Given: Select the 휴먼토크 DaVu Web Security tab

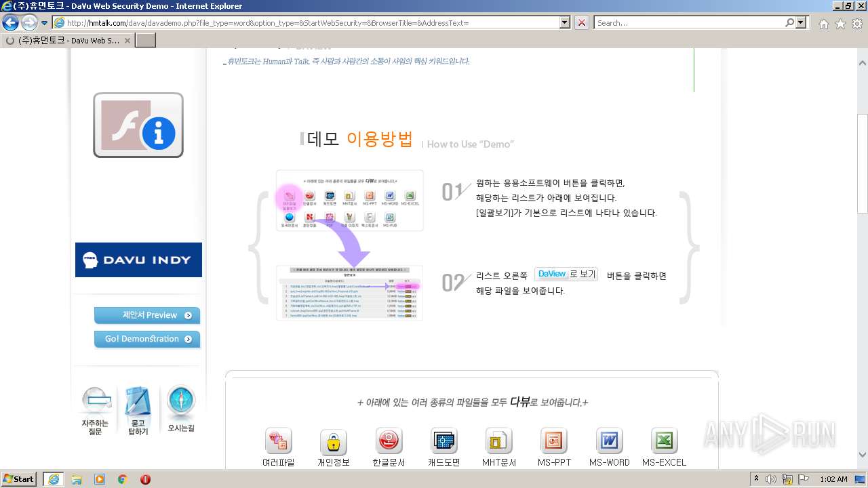Looking at the screenshot, I should click(68, 40).
